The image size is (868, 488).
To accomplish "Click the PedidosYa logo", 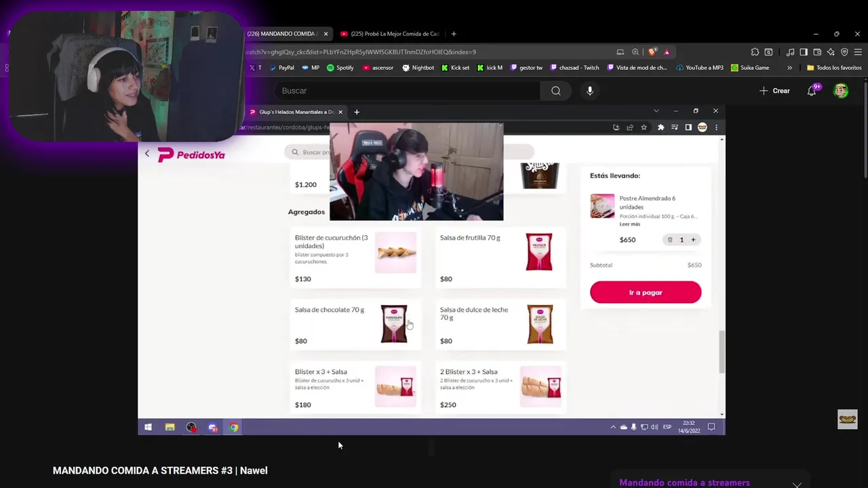I will tap(191, 155).
